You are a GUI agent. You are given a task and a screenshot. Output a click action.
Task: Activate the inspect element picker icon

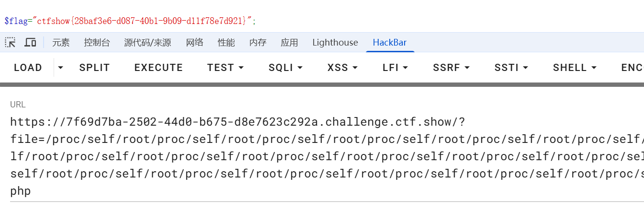pos(11,43)
